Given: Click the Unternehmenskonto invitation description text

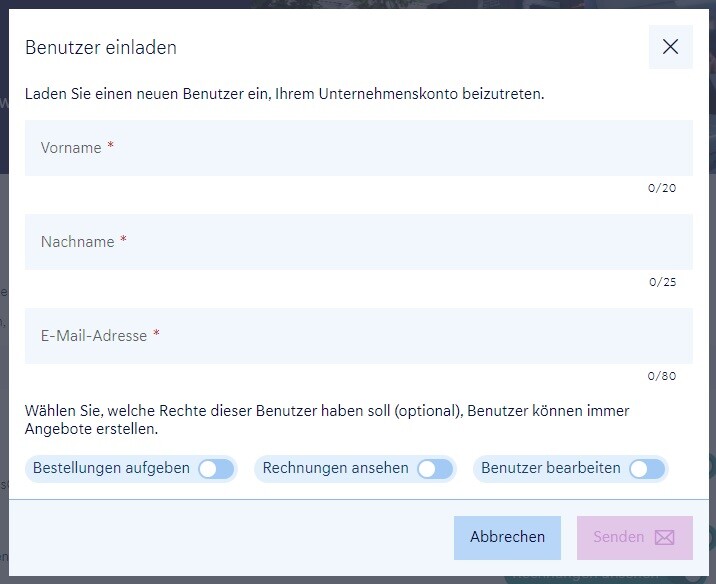Looking at the screenshot, I should click(x=284, y=95).
